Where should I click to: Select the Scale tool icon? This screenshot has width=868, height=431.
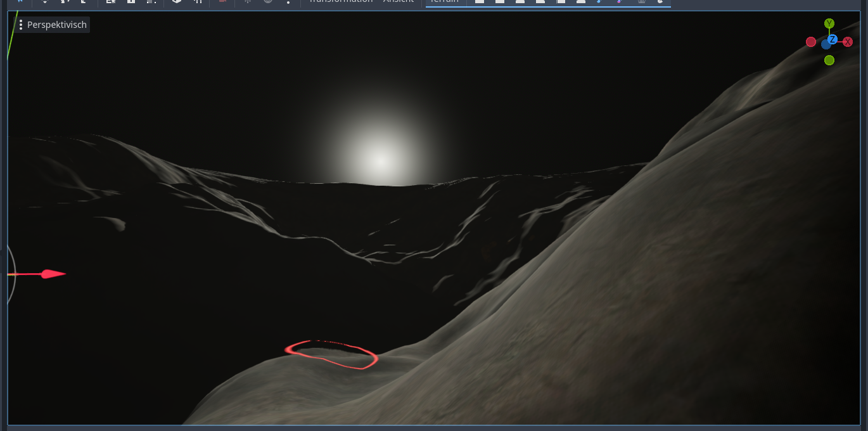(83, 3)
